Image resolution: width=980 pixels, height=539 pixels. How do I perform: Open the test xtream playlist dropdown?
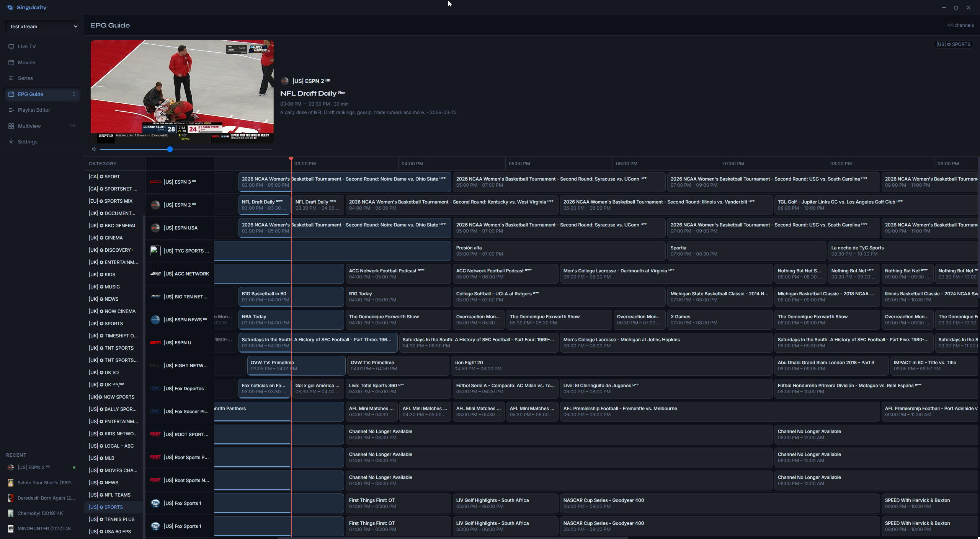[42, 26]
